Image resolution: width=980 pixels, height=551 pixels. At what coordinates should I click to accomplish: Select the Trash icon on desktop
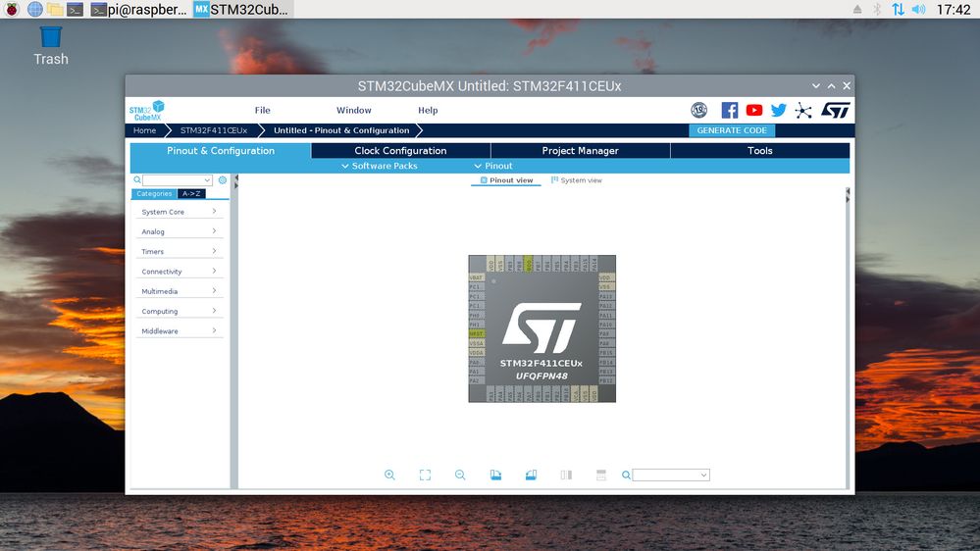(51, 45)
